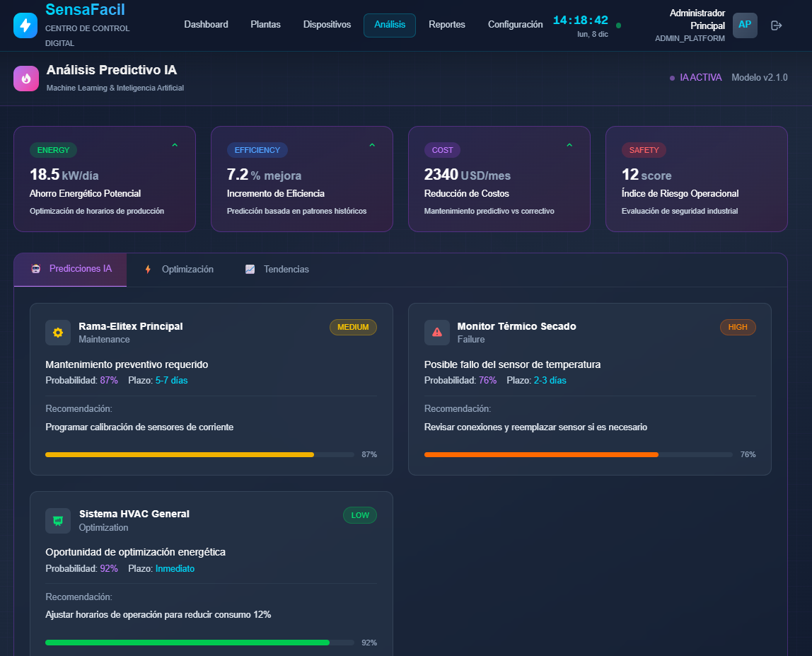The width and height of the screenshot is (812, 656).
Task: Expand the EFFICIENCY card chevron
Action: [x=371, y=144]
